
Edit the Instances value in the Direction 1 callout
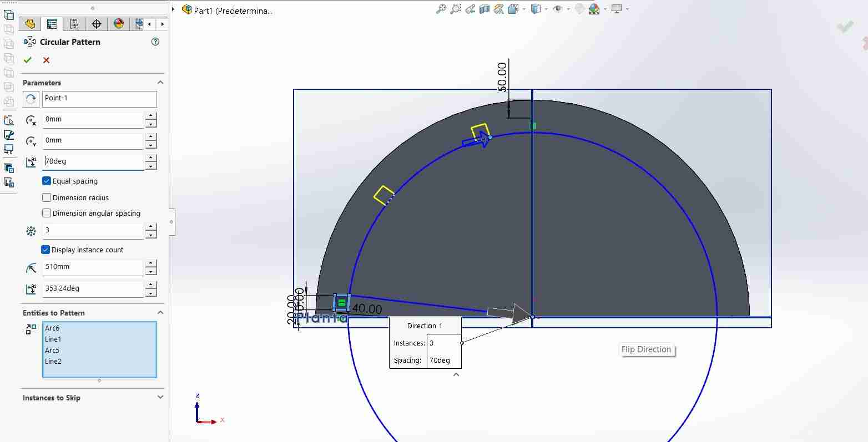click(x=444, y=343)
